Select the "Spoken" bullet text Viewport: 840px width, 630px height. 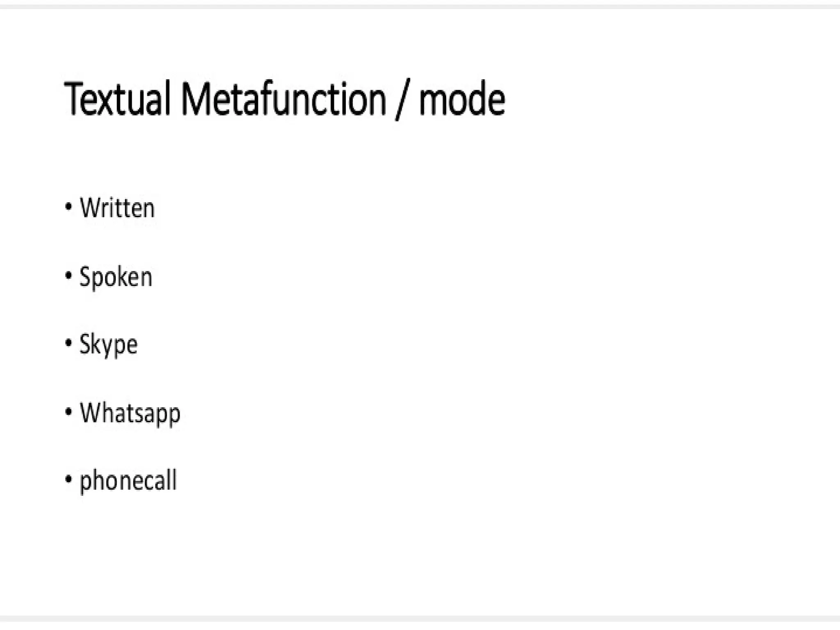116,277
